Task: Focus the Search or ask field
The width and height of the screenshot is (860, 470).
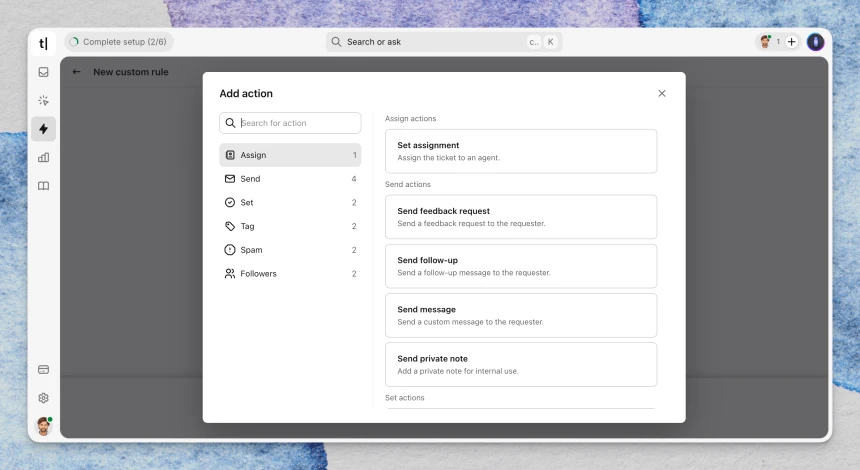Action: 444,42
